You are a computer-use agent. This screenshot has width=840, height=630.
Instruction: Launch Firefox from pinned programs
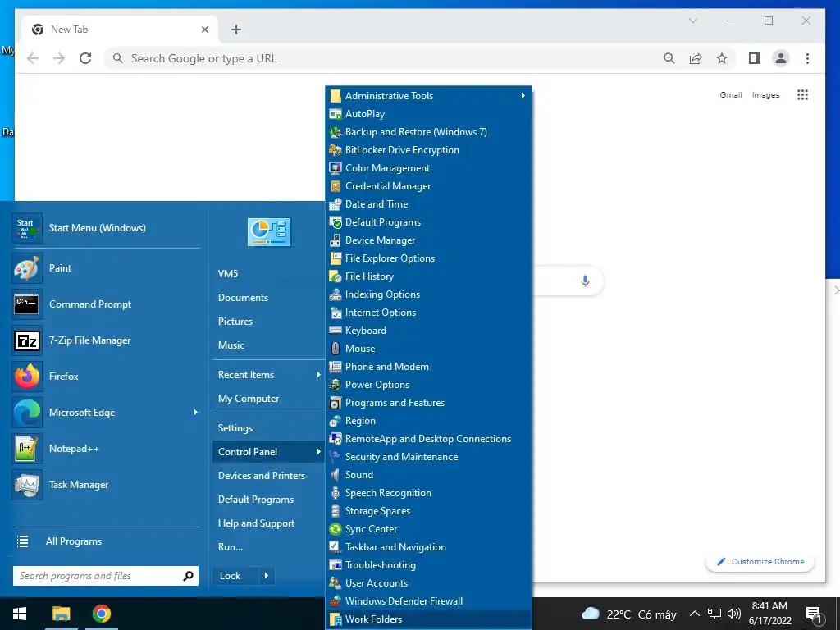tap(106, 377)
